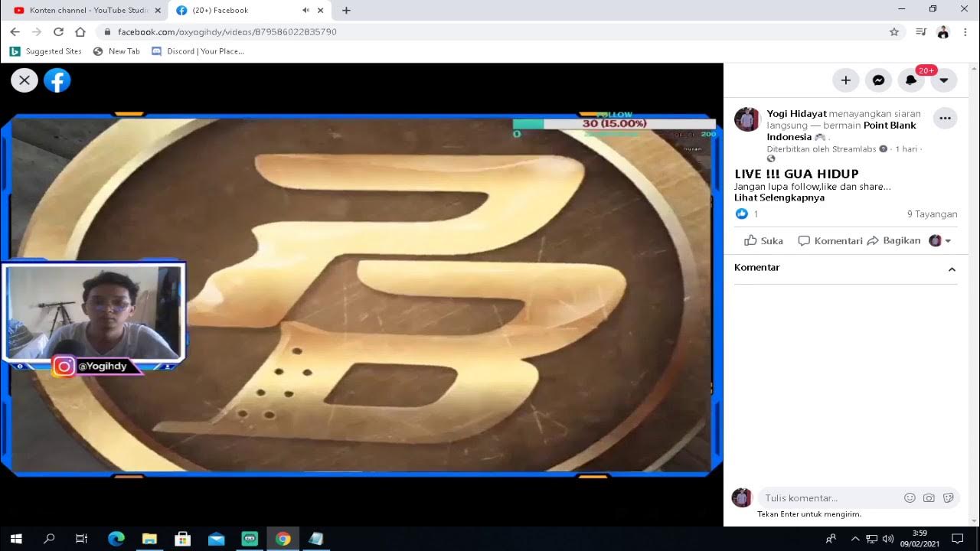Open the media control icon in the toolbar

tap(921, 32)
